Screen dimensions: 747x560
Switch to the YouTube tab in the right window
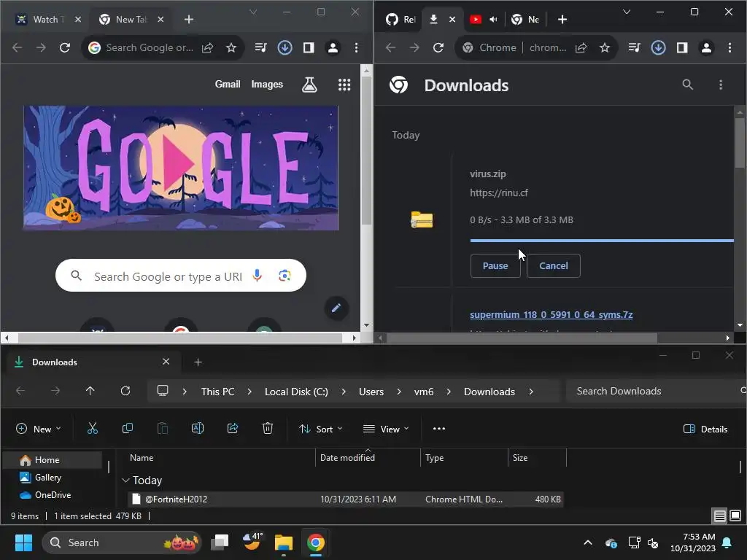(x=476, y=20)
